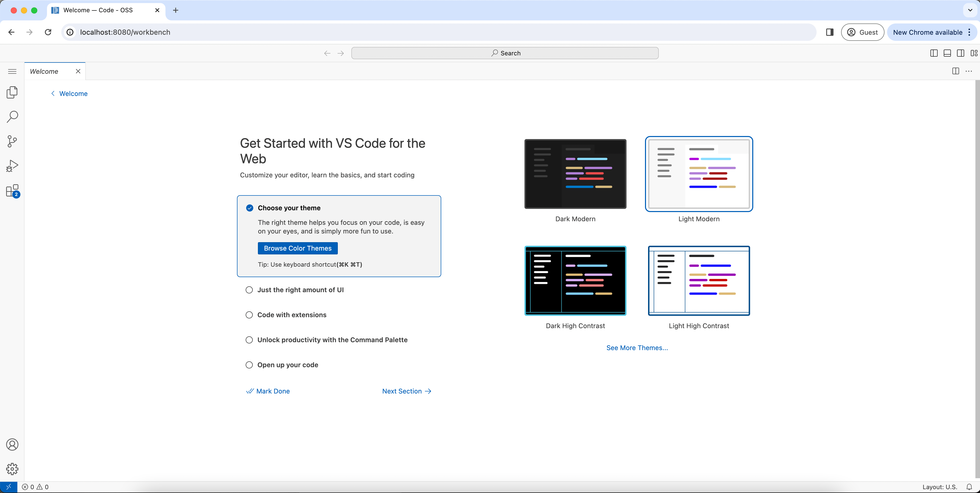Choose the Dark High Contrast theme thumbnail
The image size is (980, 493).
click(575, 281)
